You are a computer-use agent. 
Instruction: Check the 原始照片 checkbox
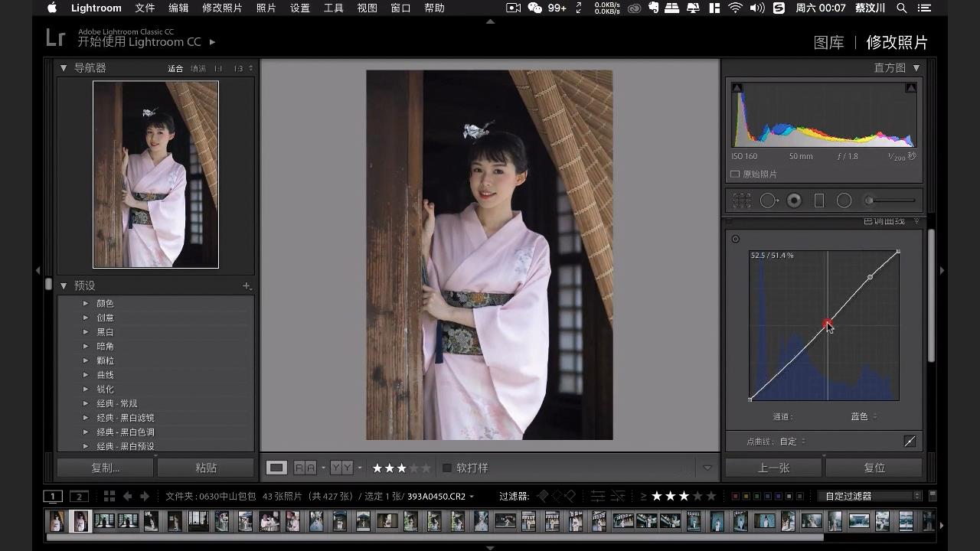[x=735, y=174]
